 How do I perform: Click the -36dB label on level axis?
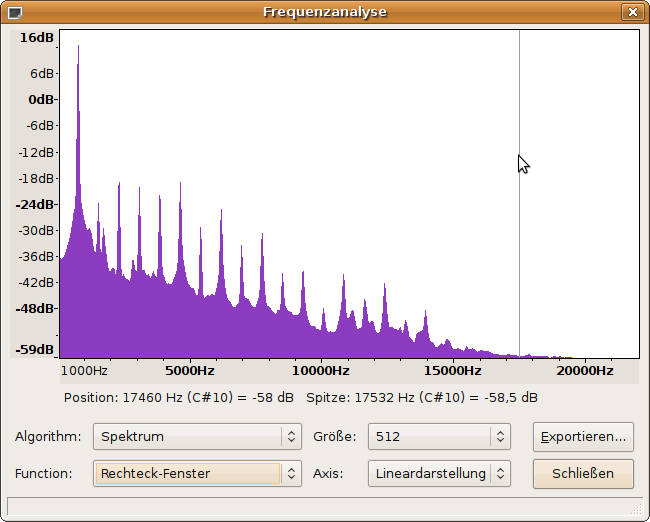pyautogui.click(x=36, y=257)
